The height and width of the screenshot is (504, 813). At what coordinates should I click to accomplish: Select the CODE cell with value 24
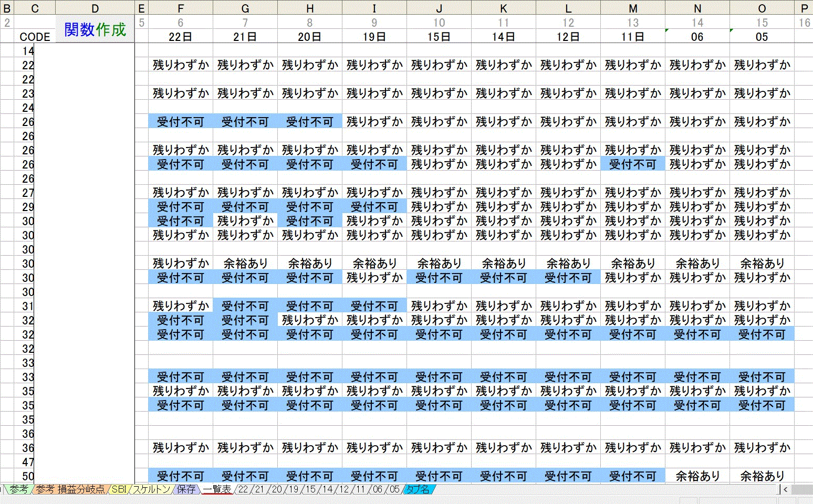point(25,108)
